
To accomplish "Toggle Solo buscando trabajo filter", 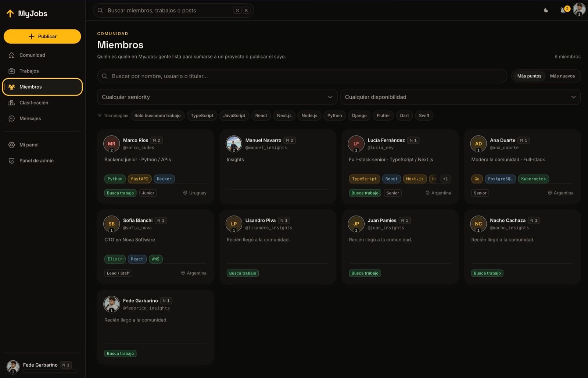I will (x=157, y=115).
